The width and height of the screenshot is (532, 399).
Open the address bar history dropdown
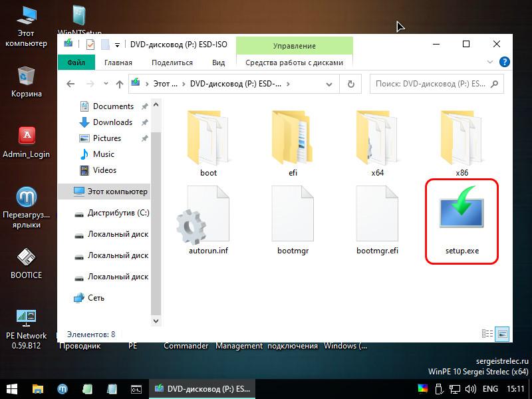click(x=329, y=84)
